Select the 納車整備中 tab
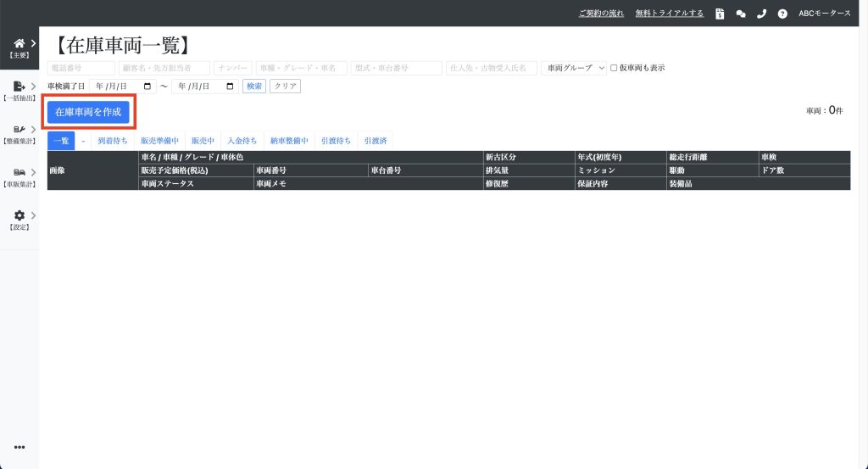This screenshot has width=868, height=469. click(x=289, y=141)
